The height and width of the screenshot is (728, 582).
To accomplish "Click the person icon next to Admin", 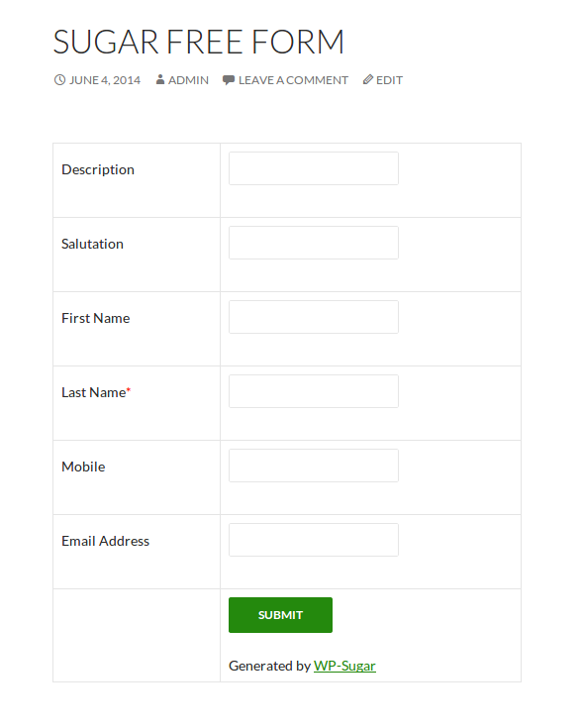I will point(160,80).
